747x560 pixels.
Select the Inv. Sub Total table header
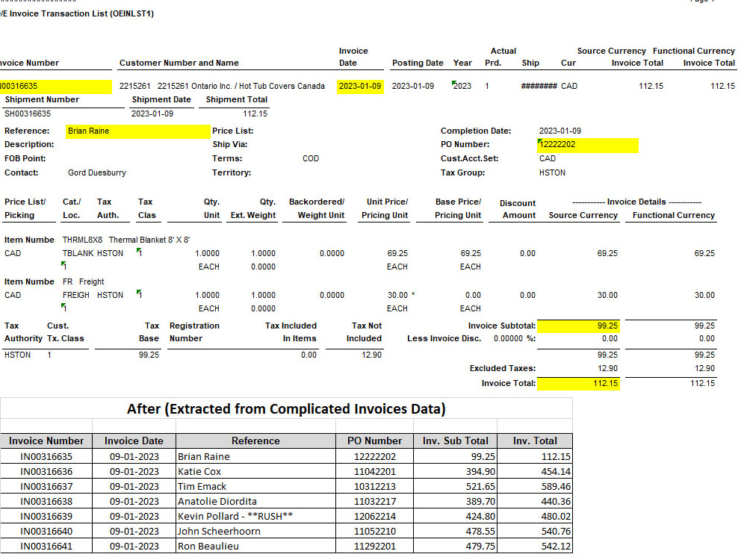point(456,441)
